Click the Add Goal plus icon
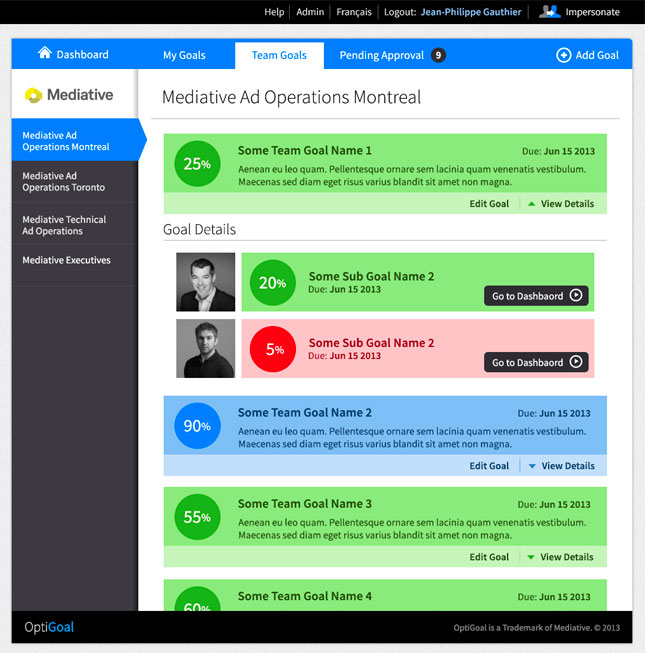The width and height of the screenshot is (645, 653). point(563,55)
